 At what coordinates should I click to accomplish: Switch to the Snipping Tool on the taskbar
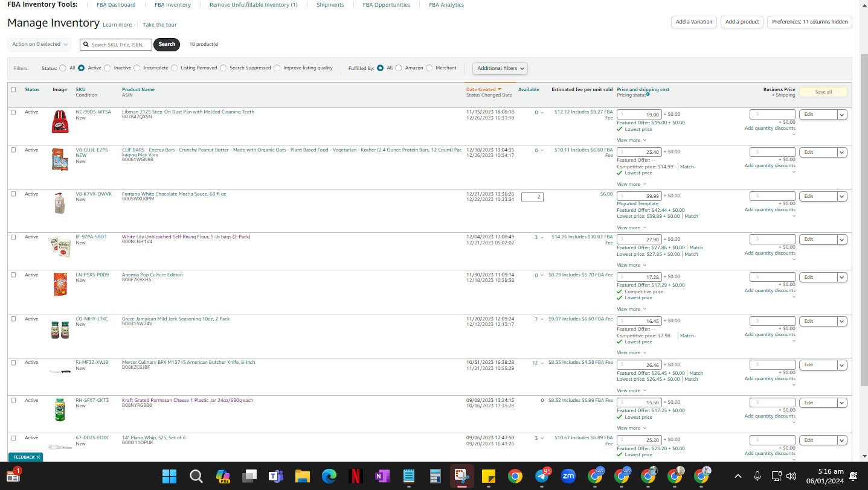pyautogui.click(x=462, y=476)
